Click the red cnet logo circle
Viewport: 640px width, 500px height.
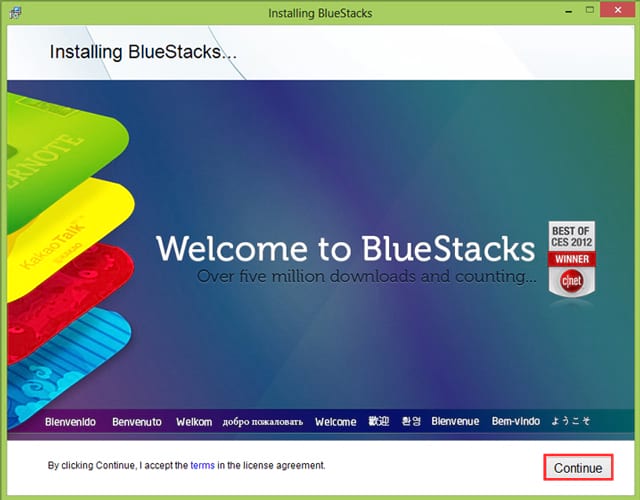571,281
